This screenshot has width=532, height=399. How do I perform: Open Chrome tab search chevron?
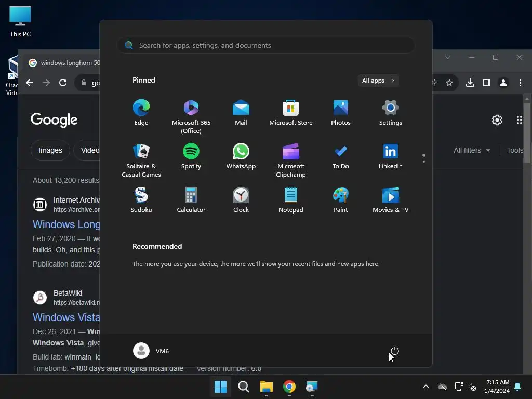click(447, 57)
